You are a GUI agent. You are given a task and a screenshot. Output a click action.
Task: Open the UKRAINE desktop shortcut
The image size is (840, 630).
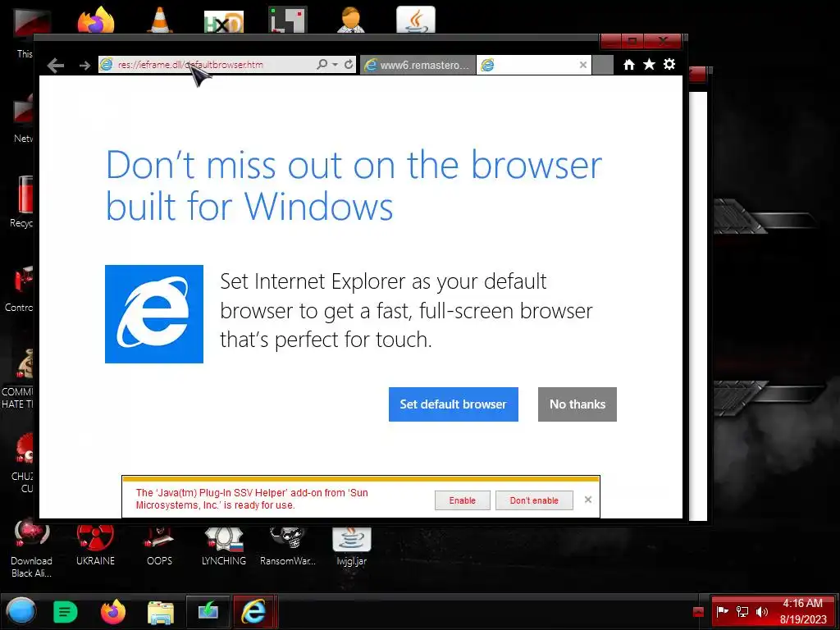pyautogui.click(x=95, y=546)
